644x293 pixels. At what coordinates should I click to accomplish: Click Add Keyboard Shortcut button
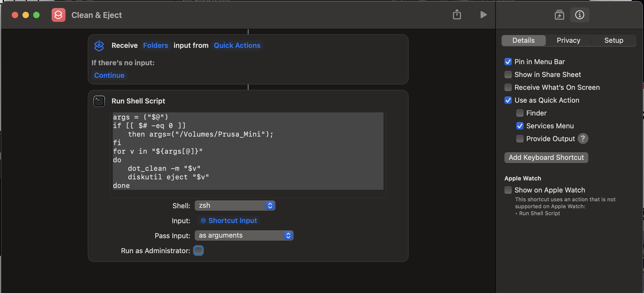tap(546, 157)
